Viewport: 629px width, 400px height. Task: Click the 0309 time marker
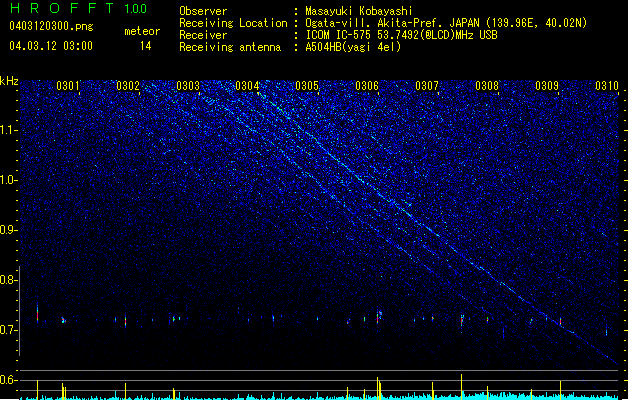pyautogui.click(x=547, y=86)
